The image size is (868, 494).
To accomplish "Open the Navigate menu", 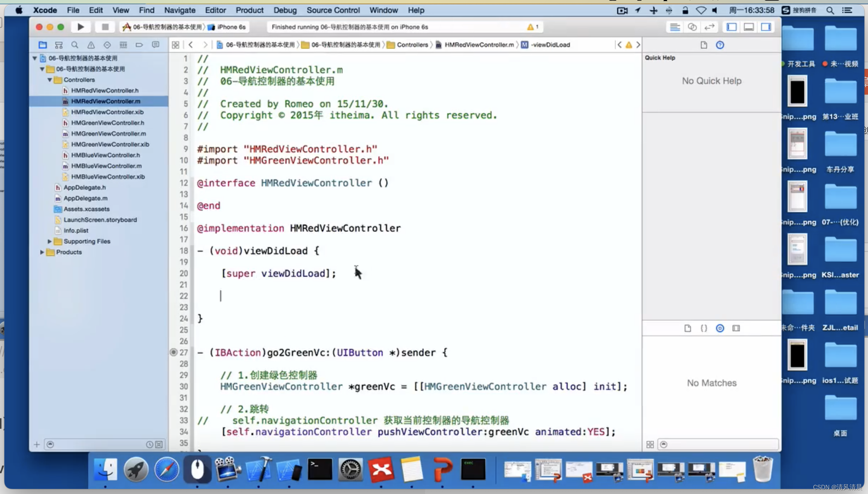I will 180,10.
